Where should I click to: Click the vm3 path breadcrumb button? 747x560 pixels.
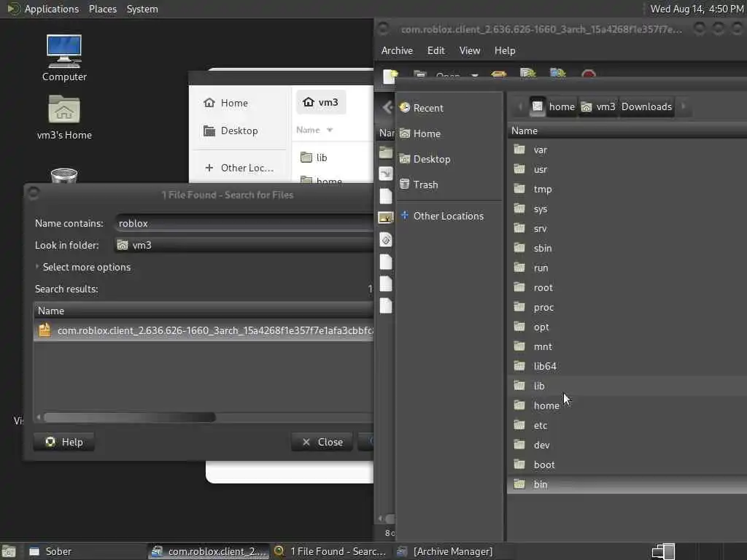(598, 106)
